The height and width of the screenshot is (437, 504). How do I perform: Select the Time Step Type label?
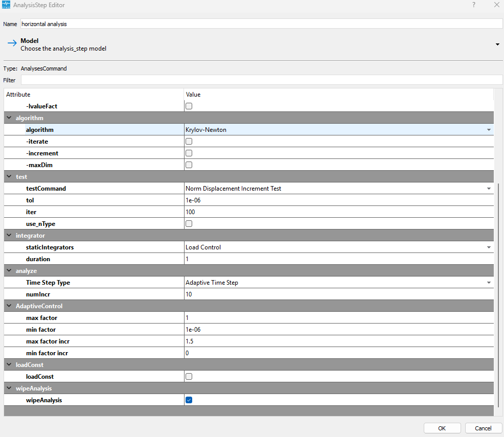coord(48,283)
